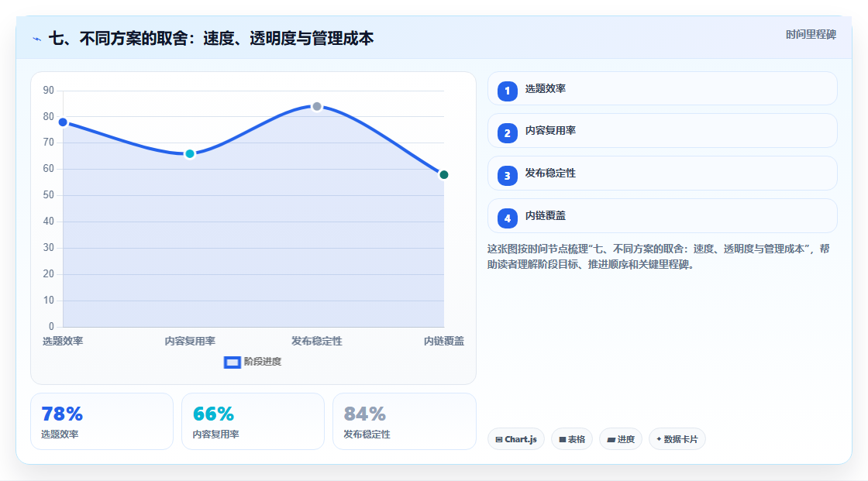
Task: Click the y-axis value 0
Action: click(x=51, y=327)
